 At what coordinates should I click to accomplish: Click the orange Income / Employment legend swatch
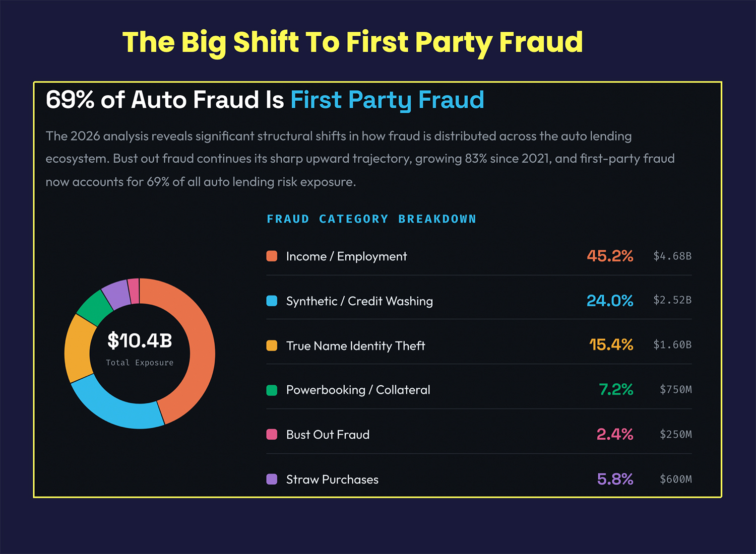point(272,256)
